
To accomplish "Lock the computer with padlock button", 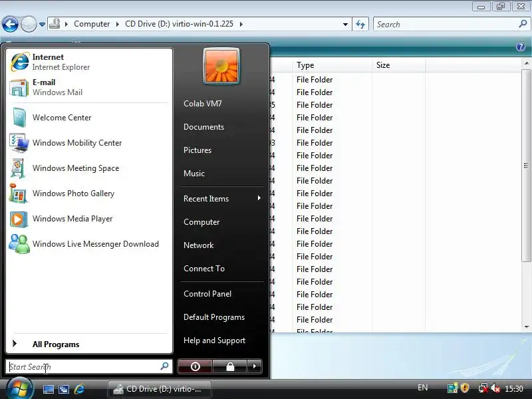I will pos(230,366).
